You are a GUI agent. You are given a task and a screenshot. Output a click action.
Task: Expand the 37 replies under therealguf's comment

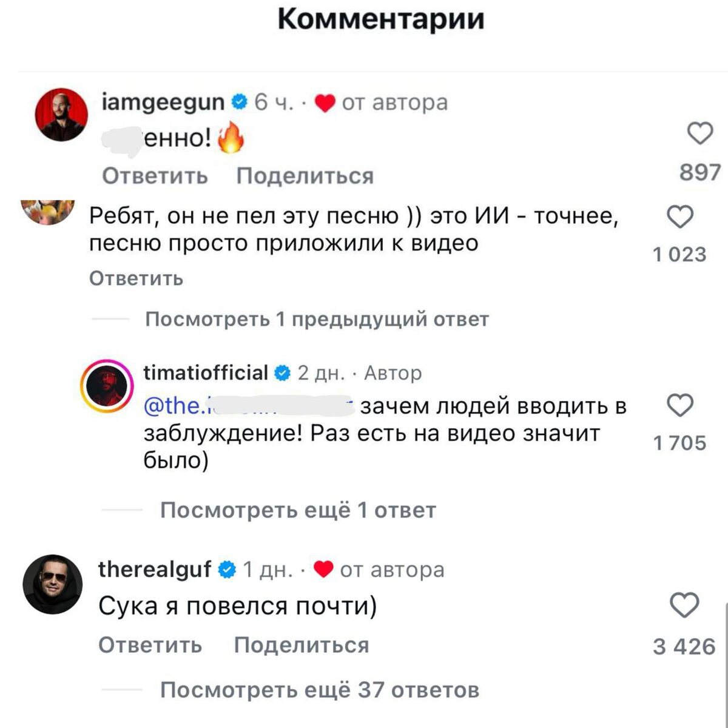click(x=320, y=689)
